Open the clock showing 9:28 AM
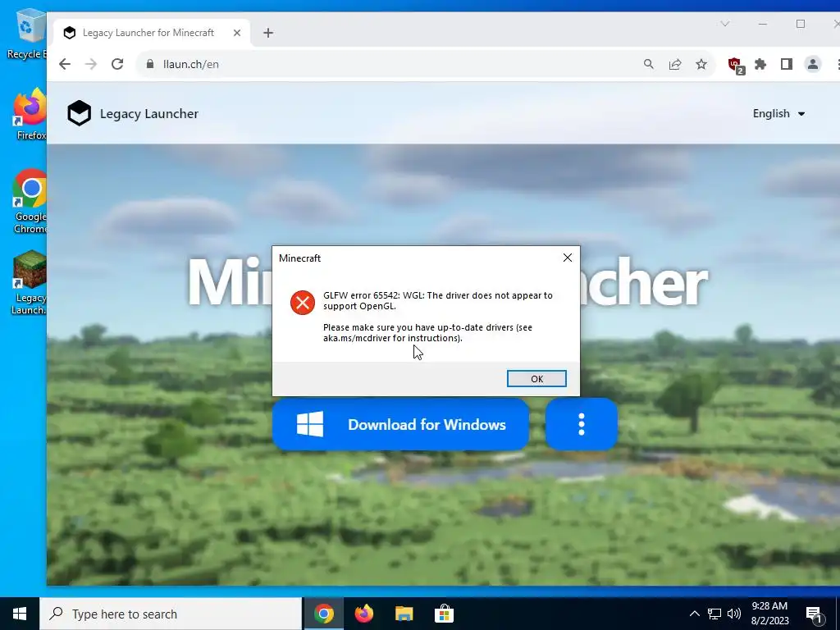The image size is (840, 630). pos(769,614)
